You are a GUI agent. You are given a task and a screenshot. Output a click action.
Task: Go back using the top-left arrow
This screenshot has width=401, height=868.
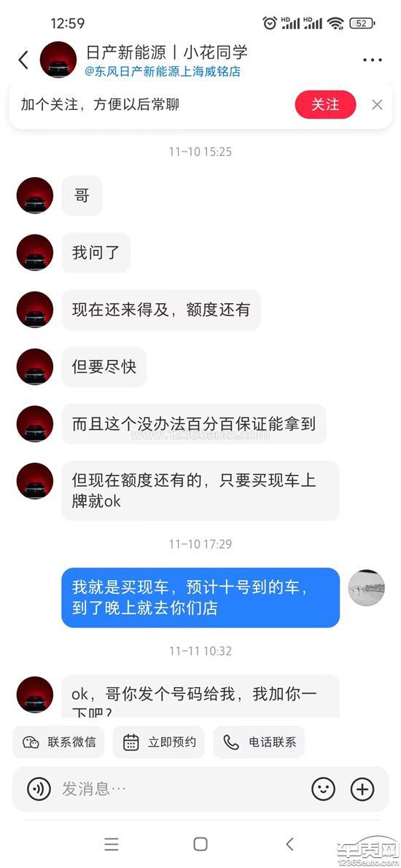[x=23, y=60]
